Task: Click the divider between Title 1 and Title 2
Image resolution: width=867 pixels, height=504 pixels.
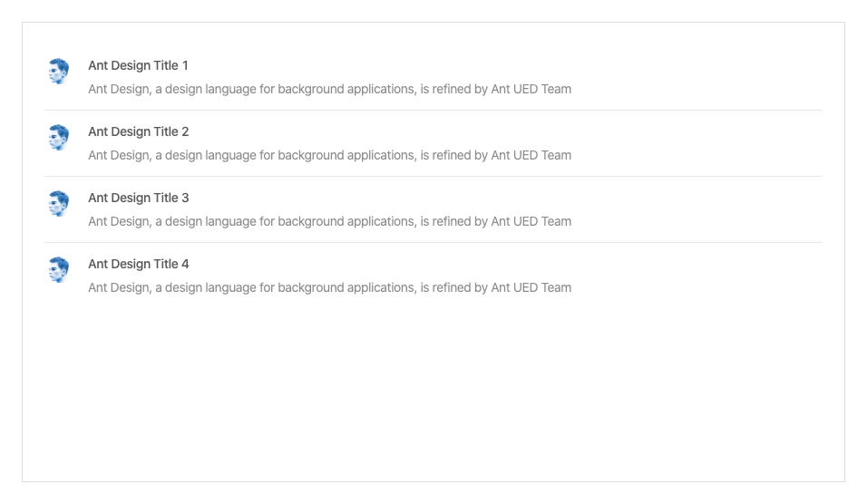Action: coord(433,110)
